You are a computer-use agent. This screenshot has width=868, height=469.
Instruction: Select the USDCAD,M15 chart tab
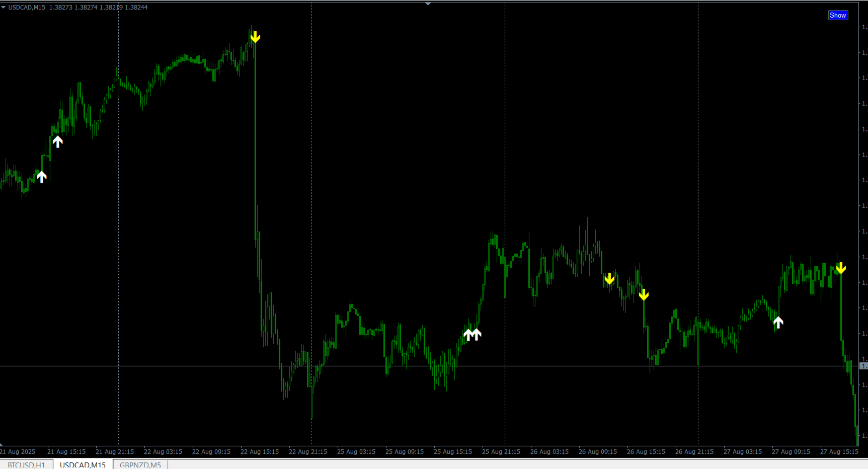(x=83, y=464)
